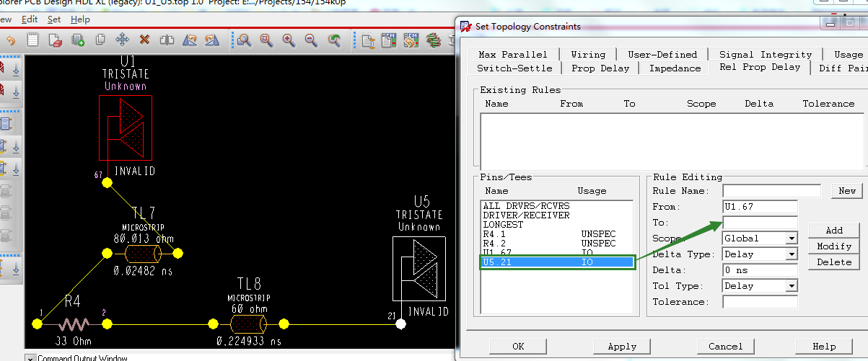Click the OK button
The width and height of the screenshot is (868, 361).
pos(518,346)
